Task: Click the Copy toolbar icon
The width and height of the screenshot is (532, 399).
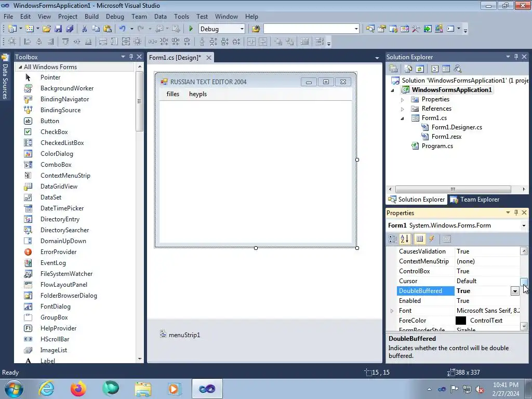Action: coord(96,29)
